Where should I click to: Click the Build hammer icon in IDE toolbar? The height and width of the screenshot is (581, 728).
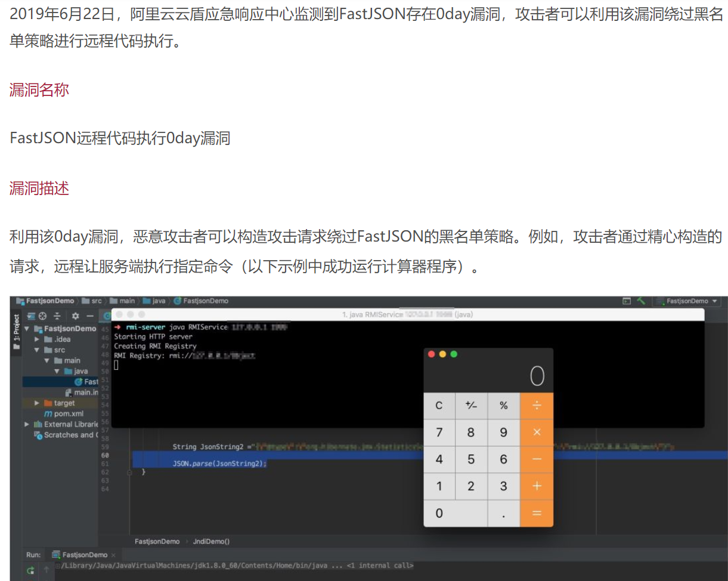641,301
